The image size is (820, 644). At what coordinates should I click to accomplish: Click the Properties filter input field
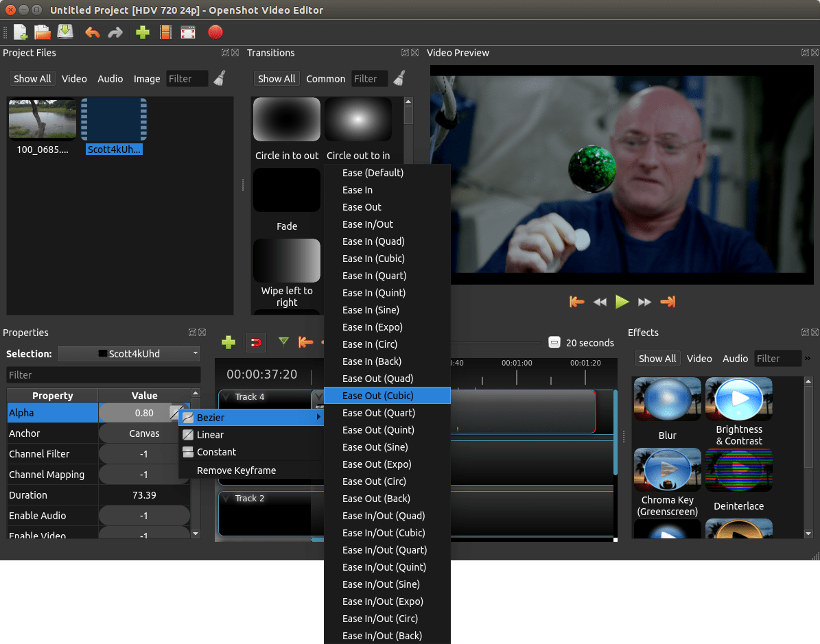point(104,374)
